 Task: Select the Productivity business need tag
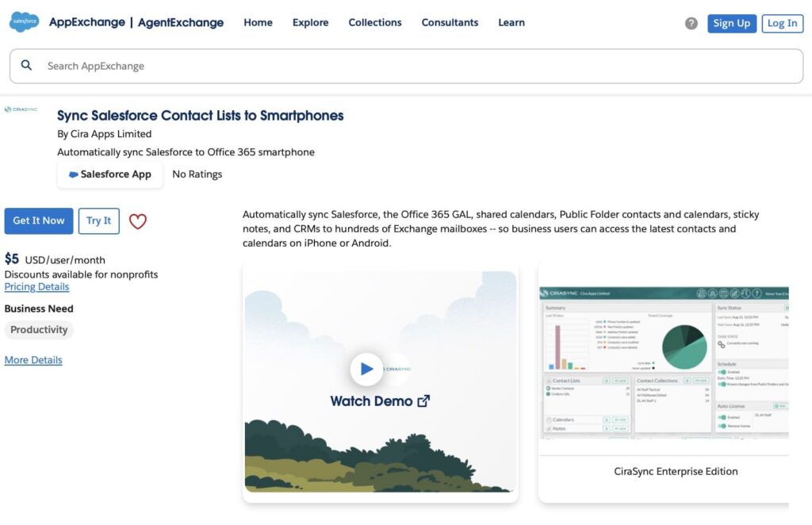(39, 330)
